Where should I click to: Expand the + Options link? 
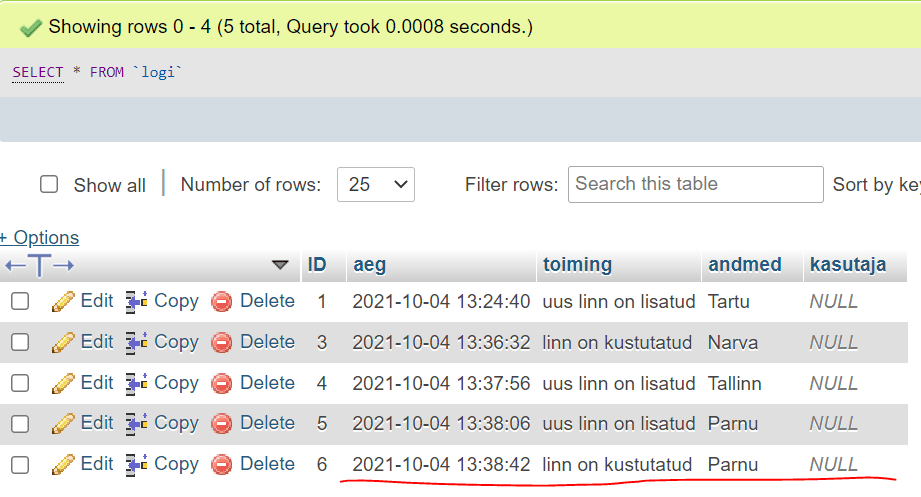[x=40, y=237]
